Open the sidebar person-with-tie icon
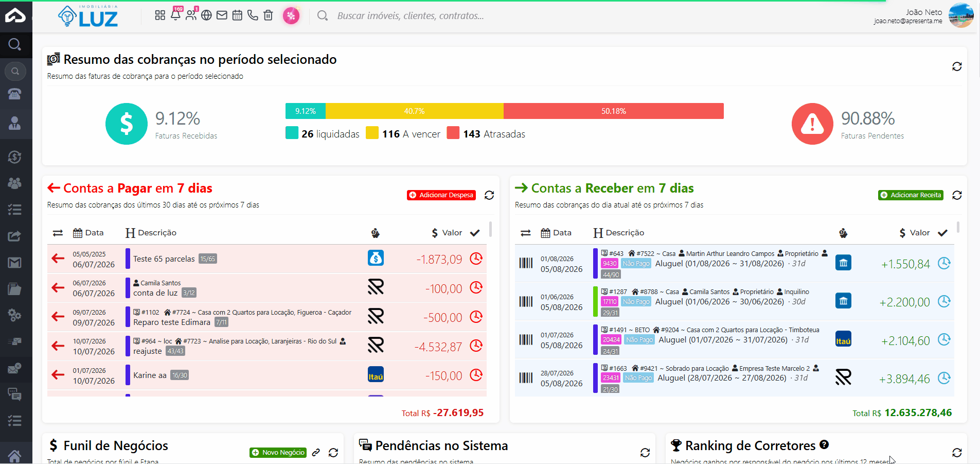The width and height of the screenshot is (980, 464). pos(15,123)
